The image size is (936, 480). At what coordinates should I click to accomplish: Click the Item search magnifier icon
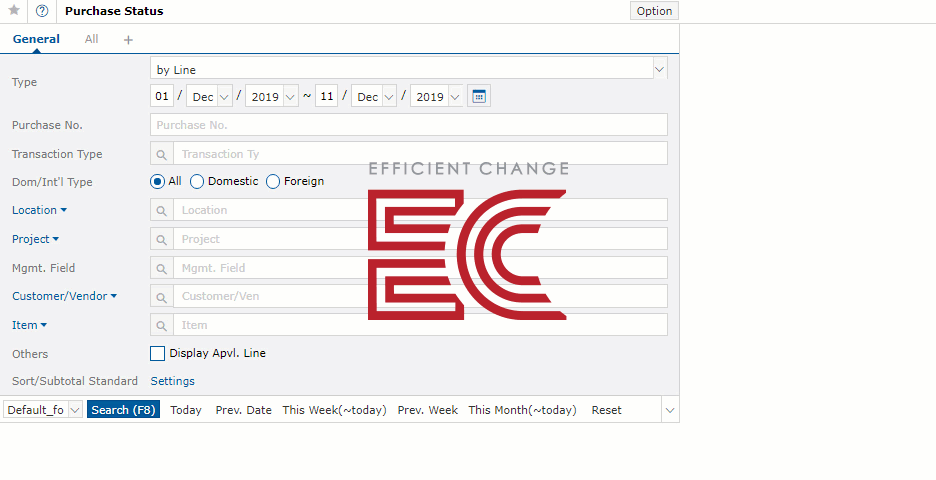[162, 325]
